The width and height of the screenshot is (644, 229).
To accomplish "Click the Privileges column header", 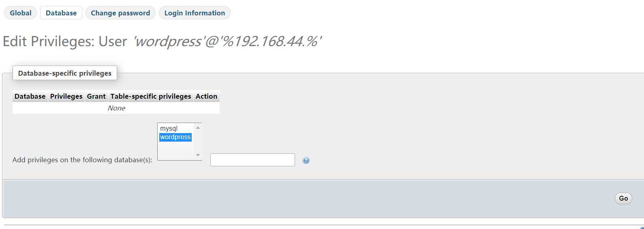I will click(66, 96).
